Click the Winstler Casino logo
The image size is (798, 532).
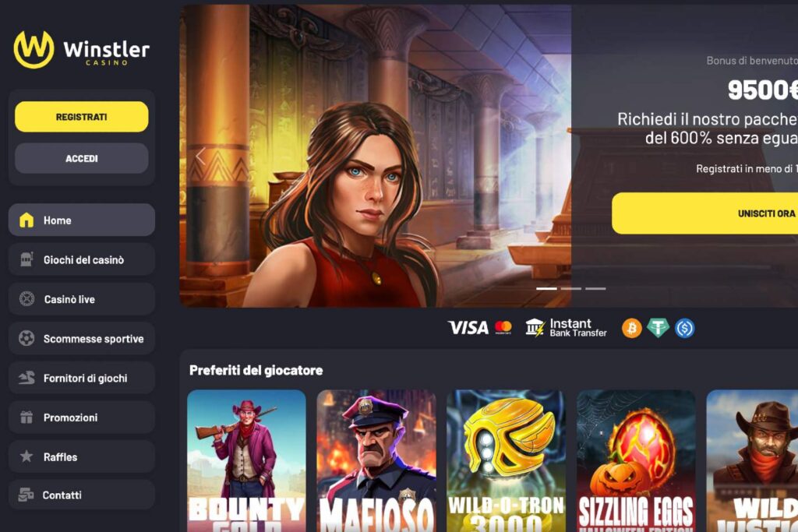point(81,49)
